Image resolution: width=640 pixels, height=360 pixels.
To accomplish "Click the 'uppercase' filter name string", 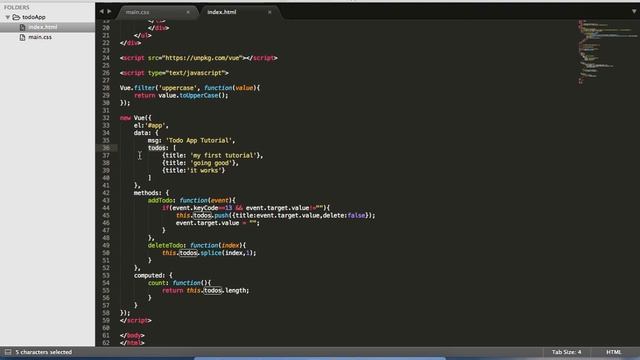I will (177, 88).
